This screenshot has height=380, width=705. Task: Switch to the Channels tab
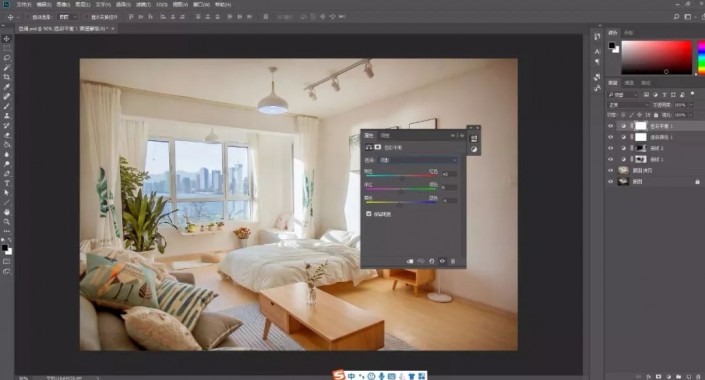(x=629, y=83)
